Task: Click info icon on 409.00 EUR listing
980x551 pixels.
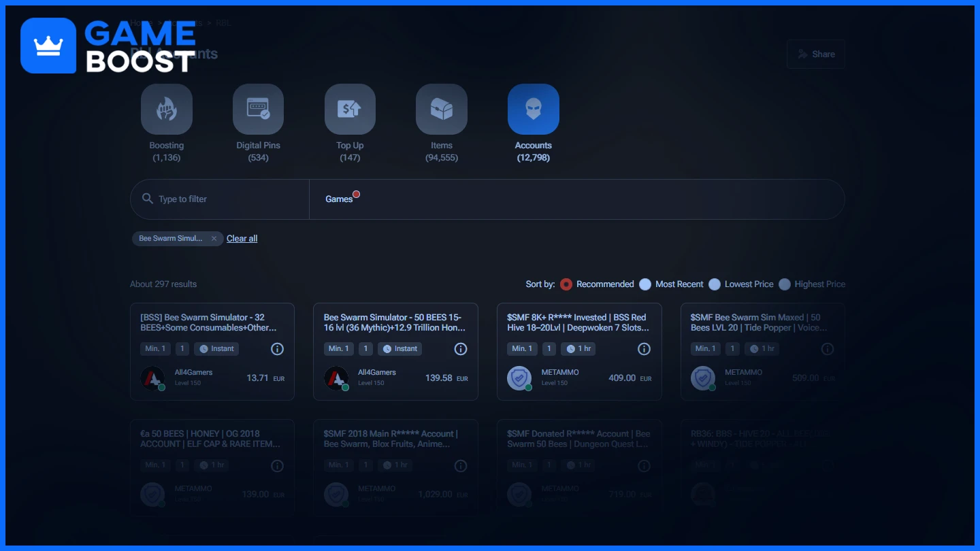Action: (644, 349)
